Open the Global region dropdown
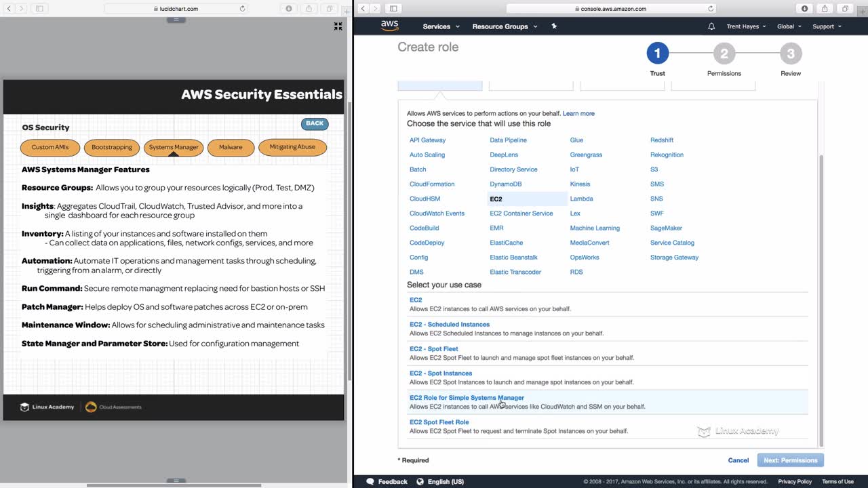The height and width of the screenshot is (488, 868). click(x=789, y=26)
